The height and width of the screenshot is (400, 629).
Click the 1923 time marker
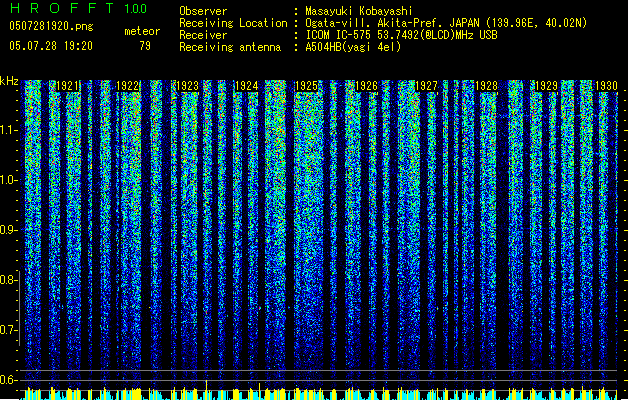(187, 86)
